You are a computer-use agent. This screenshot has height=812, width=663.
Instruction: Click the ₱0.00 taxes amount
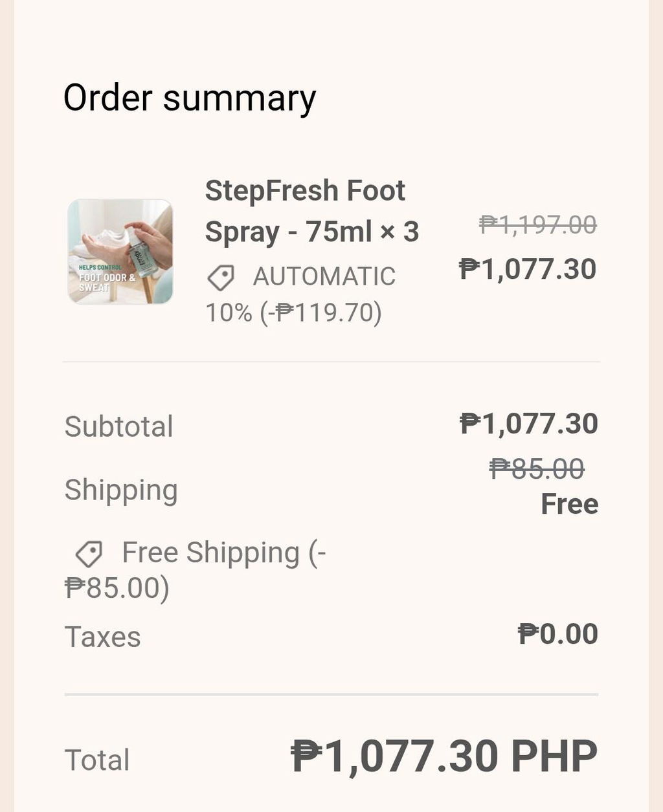(x=558, y=634)
